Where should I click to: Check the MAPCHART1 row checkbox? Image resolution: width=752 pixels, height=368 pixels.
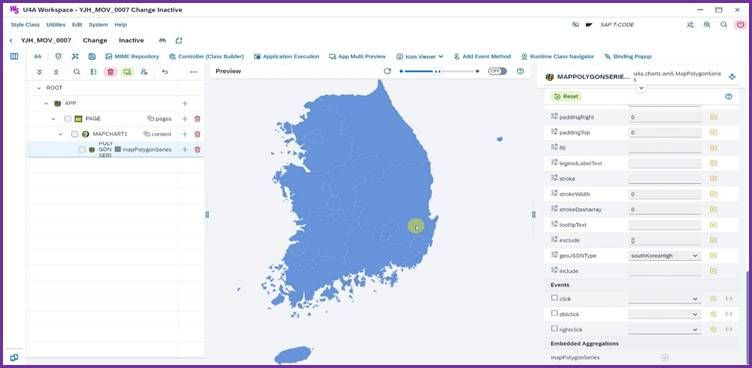74,134
